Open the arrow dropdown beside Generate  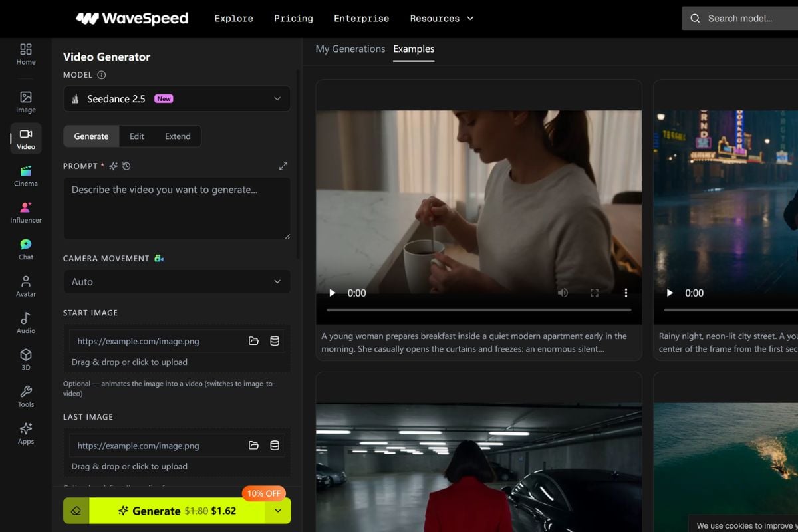click(x=278, y=511)
